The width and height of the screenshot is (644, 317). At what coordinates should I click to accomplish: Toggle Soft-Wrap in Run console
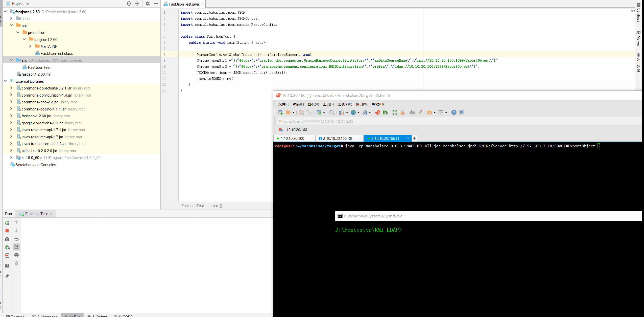pos(16,239)
